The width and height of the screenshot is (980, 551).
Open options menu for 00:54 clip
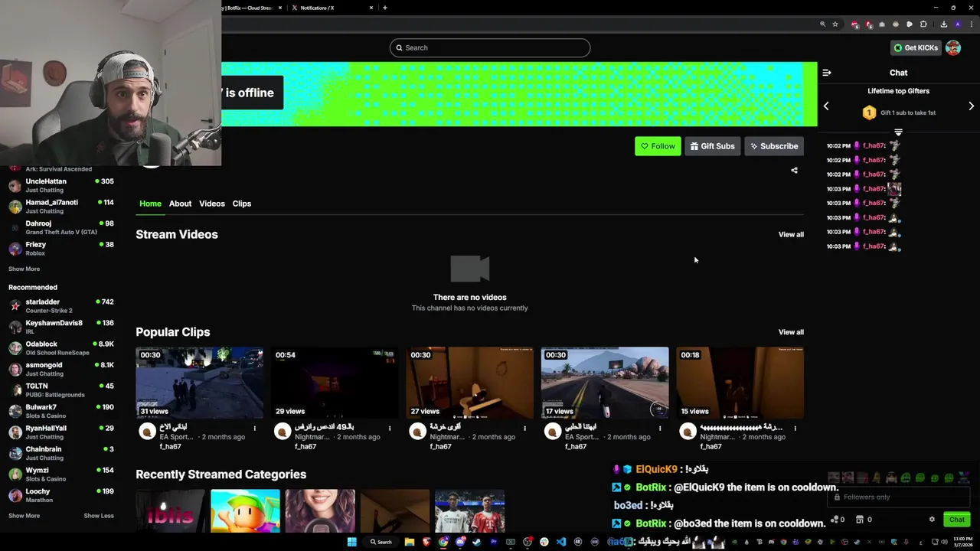point(390,429)
